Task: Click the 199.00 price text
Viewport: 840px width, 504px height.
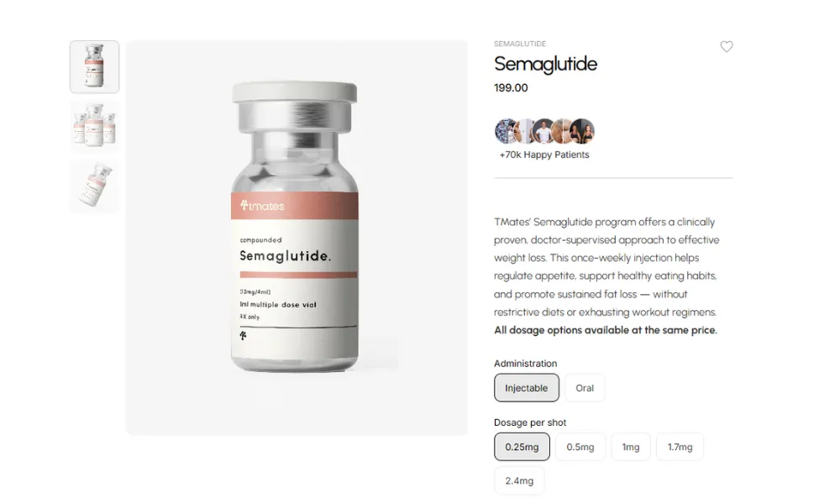Action: [x=511, y=88]
